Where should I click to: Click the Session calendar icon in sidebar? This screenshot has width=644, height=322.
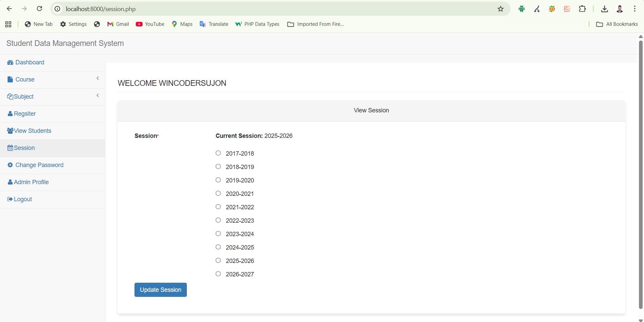[x=10, y=148]
